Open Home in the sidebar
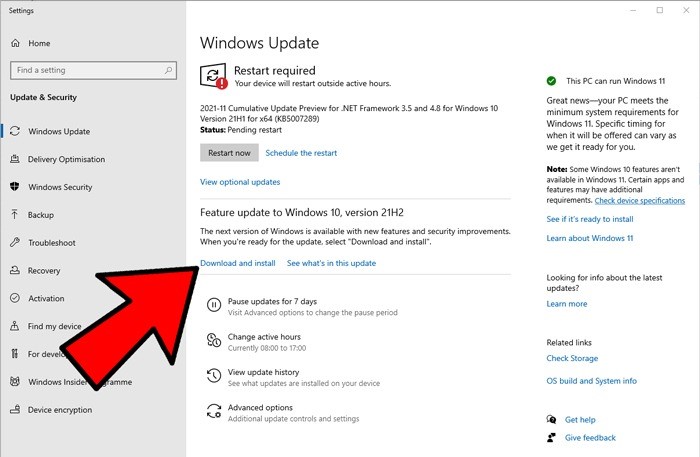Image resolution: width=700 pixels, height=457 pixels. (x=39, y=43)
